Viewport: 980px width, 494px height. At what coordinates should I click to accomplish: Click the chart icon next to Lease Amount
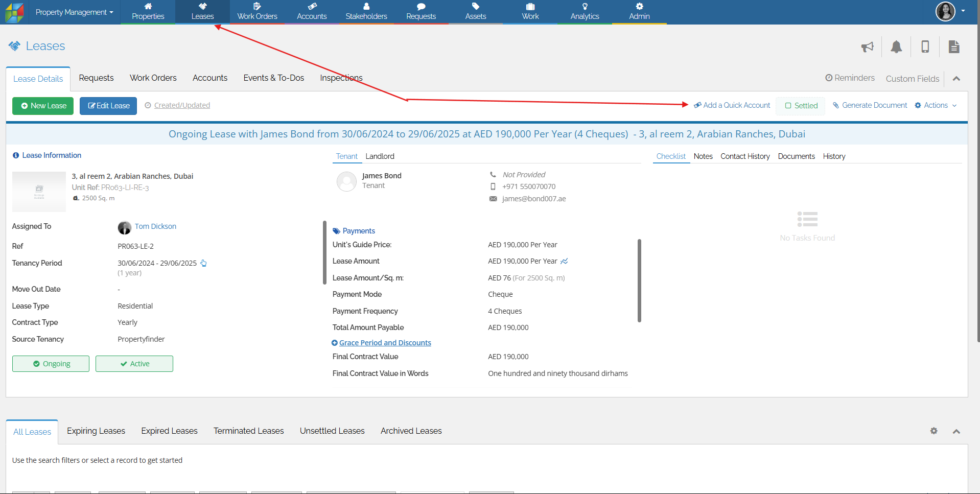[x=564, y=261]
